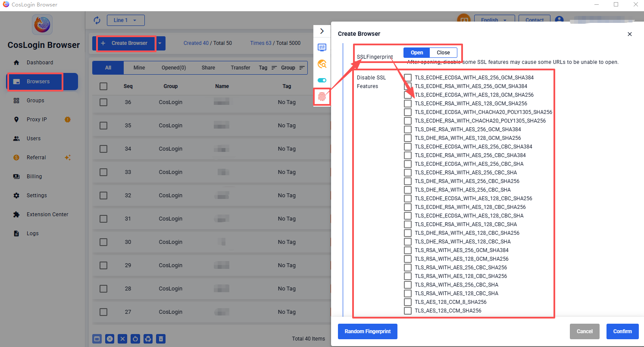Confirm the Create Browser dialog
Viewport: 644px width, 347px height.
coord(622,331)
